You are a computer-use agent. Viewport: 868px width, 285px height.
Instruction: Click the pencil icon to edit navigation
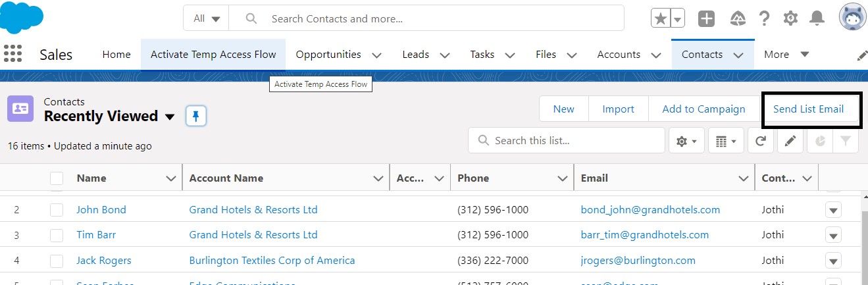click(x=861, y=56)
